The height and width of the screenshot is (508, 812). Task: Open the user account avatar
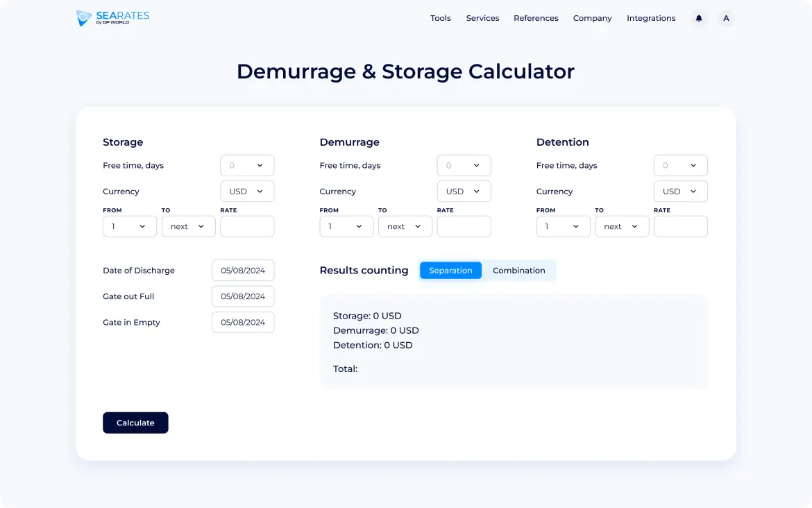click(726, 19)
